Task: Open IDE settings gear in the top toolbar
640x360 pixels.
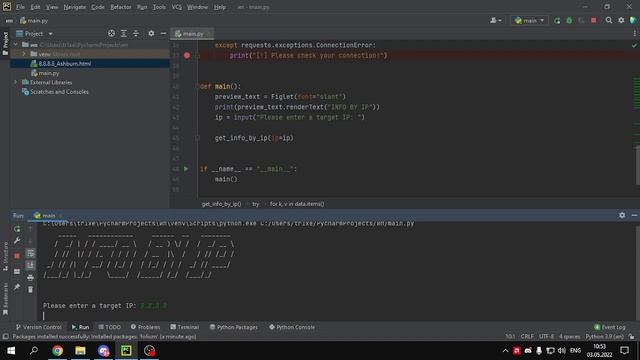Action: [x=621, y=20]
